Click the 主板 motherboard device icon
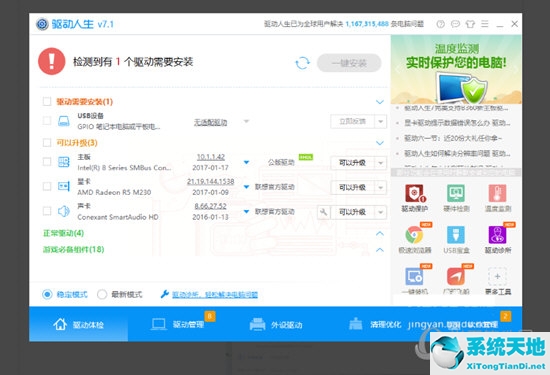Image resolution: width=550 pixels, height=375 pixels. click(63, 162)
